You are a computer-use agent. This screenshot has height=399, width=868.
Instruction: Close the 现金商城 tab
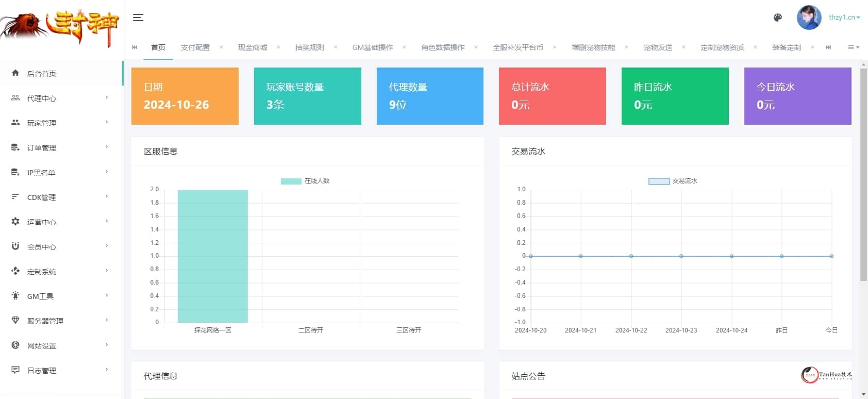[x=278, y=47]
